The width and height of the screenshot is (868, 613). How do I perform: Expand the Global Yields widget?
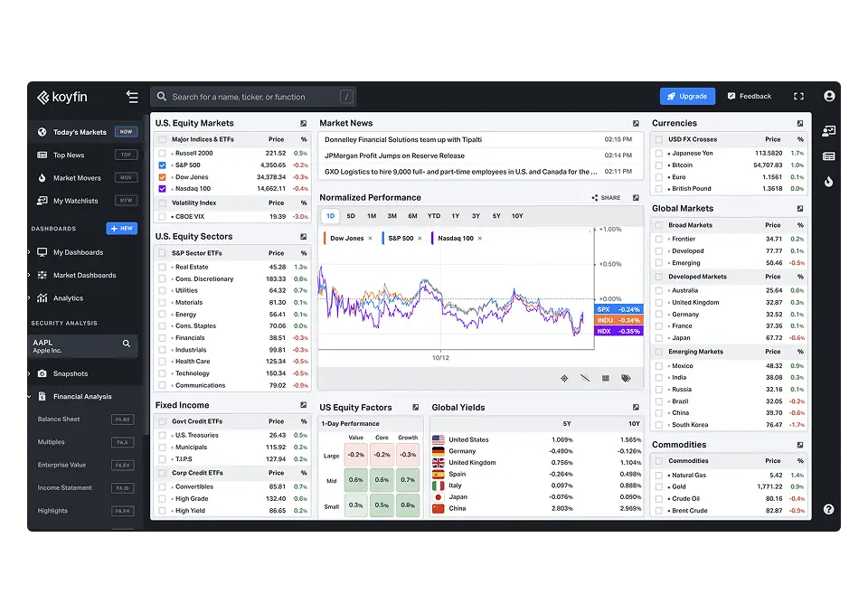[636, 408]
